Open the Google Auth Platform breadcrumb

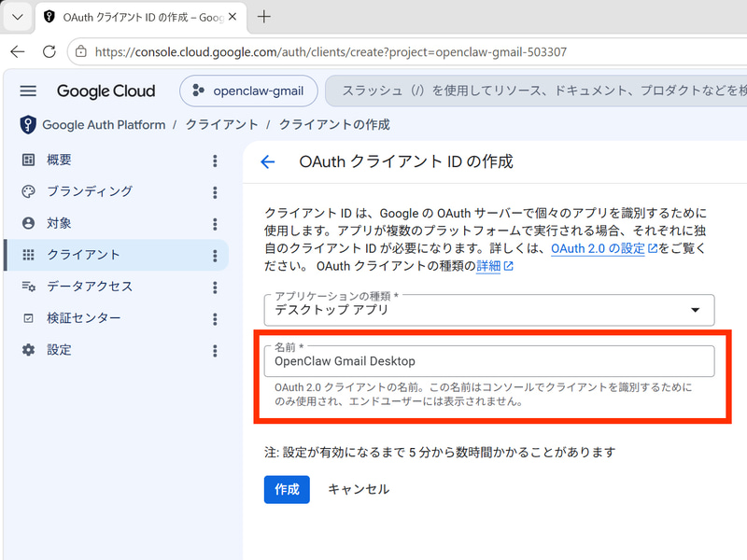tap(104, 125)
